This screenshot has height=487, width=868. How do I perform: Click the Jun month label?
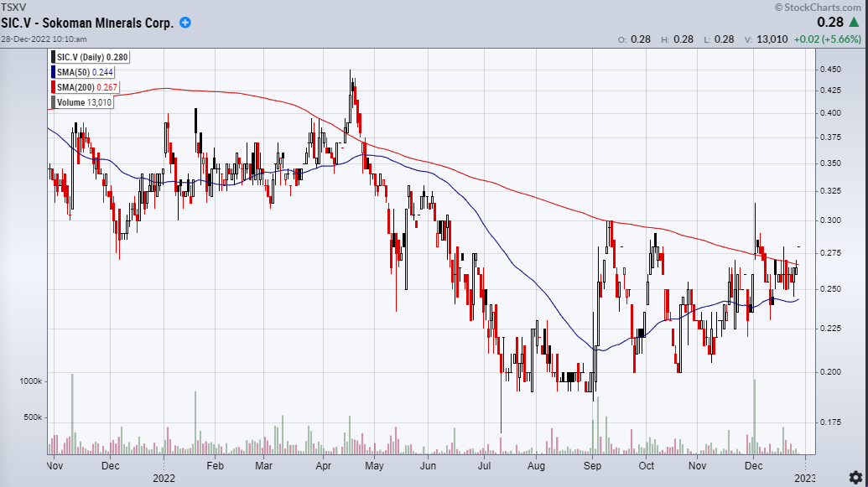tap(428, 466)
